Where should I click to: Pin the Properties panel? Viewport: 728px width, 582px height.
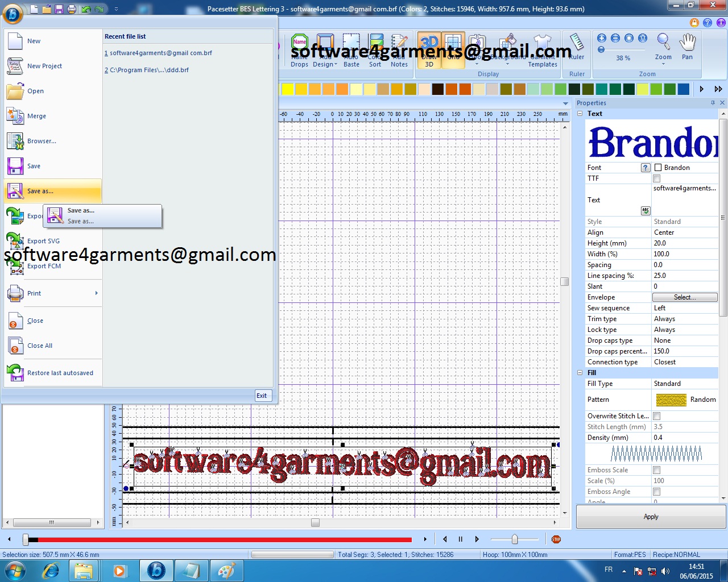(713, 103)
